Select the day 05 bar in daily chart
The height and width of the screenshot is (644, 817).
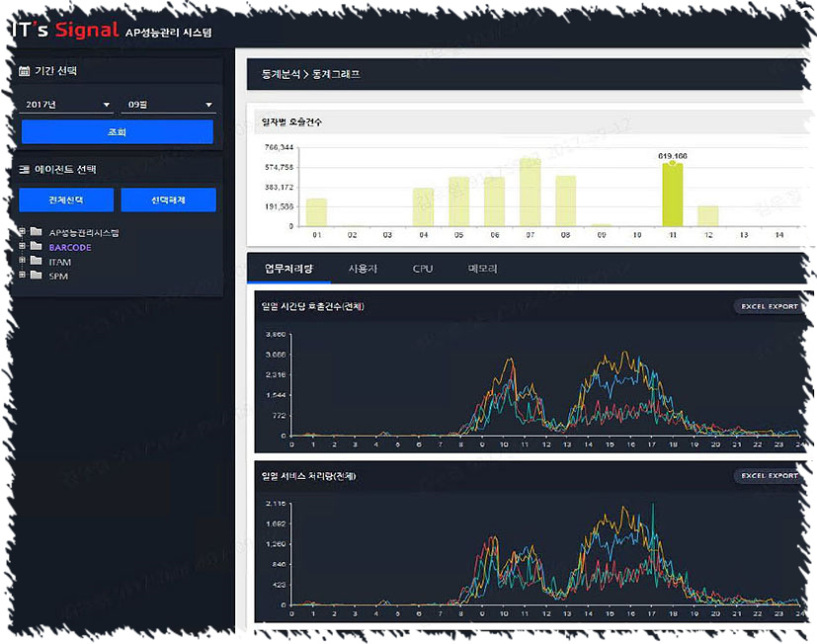click(458, 201)
